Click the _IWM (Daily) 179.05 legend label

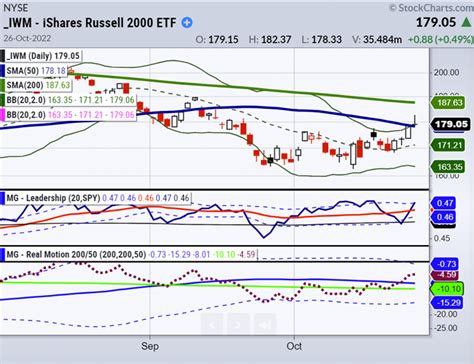tap(43, 56)
